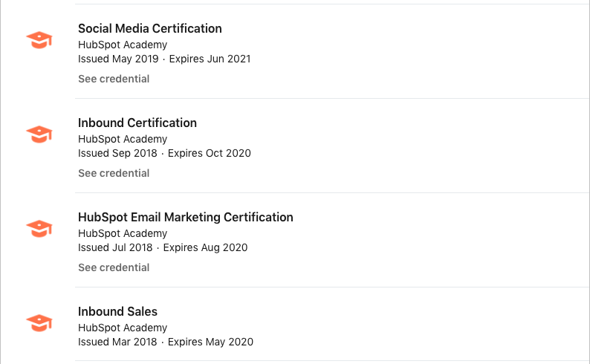Open the Inbound Certification title
This screenshot has width=590, height=364.
[x=137, y=123]
